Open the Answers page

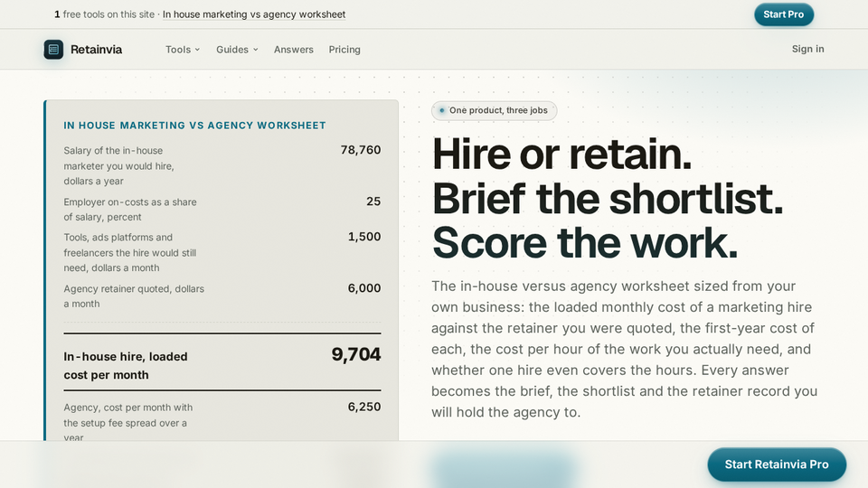pyautogui.click(x=293, y=49)
